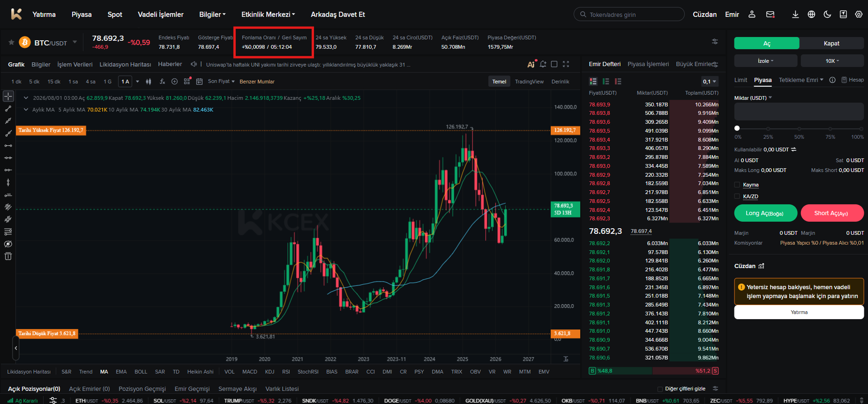Enable the KA/ZD checkbox
868x404 pixels.
tap(737, 196)
